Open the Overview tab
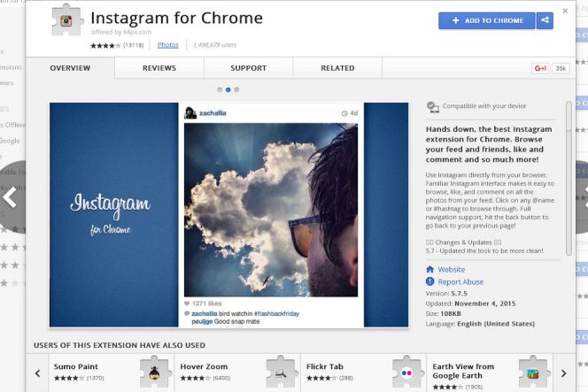588x392 pixels. [70, 68]
